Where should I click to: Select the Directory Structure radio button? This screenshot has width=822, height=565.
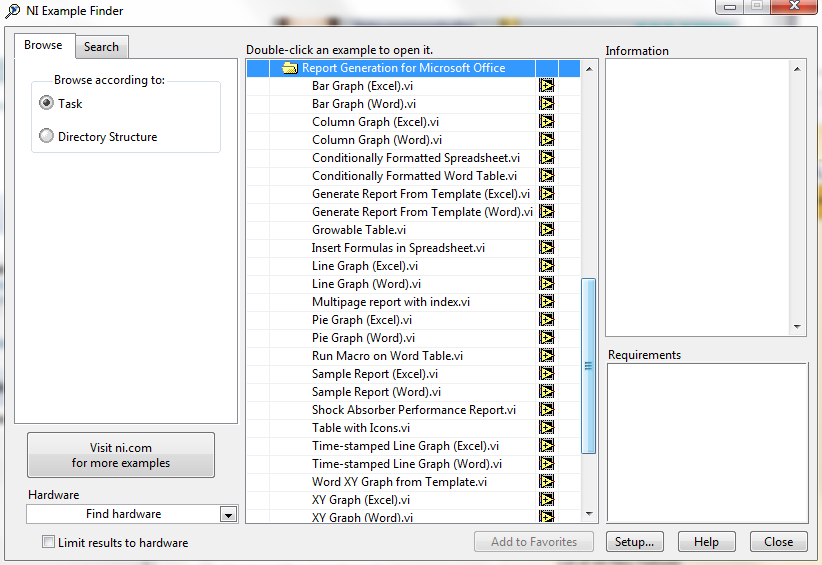click(x=46, y=136)
